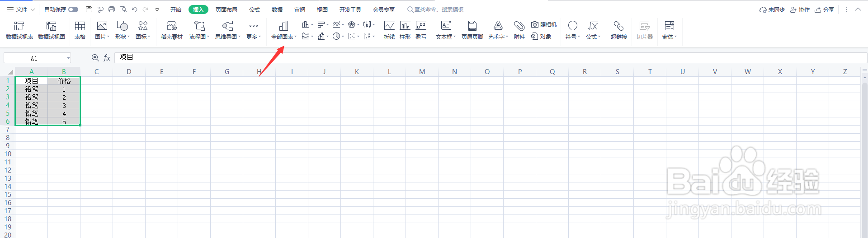The image size is (868, 238).
Task: Open the 窗体 form controls dropdown
Action: [670, 30]
